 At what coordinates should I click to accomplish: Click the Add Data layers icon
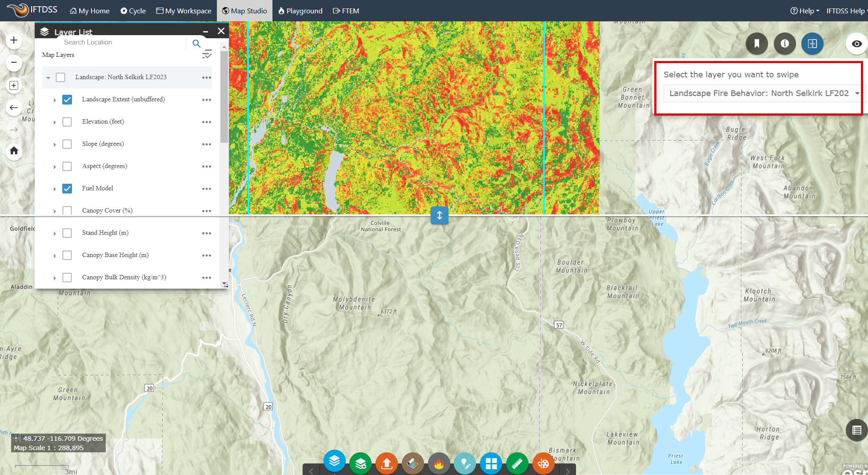tap(360, 463)
